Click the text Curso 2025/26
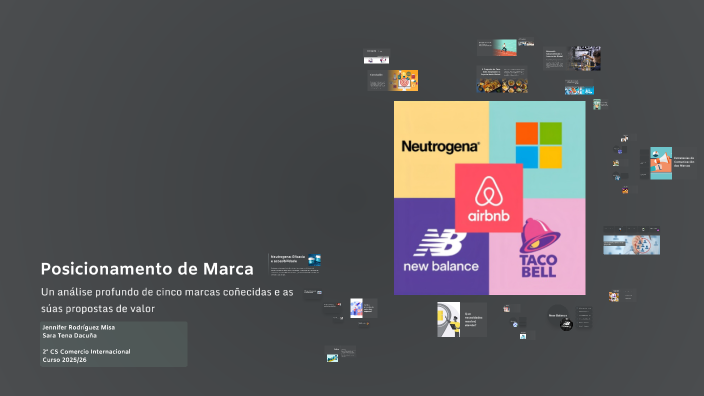This screenshot has height=396, width=704. coord(64,360)
